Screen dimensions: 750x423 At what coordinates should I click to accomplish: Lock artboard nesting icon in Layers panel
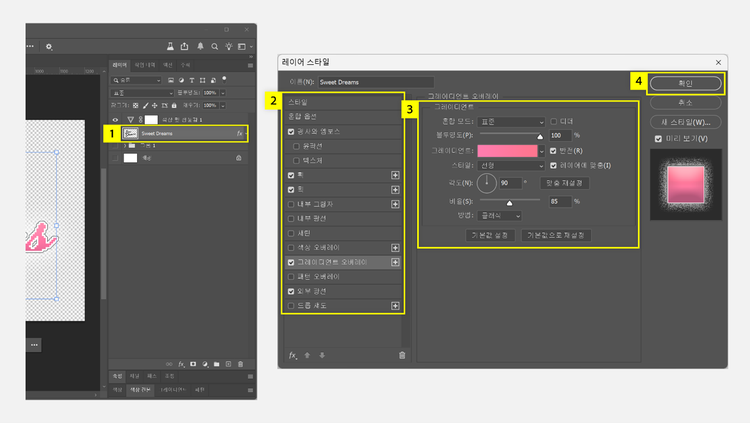pyautogui.click(x=165, y=105)
